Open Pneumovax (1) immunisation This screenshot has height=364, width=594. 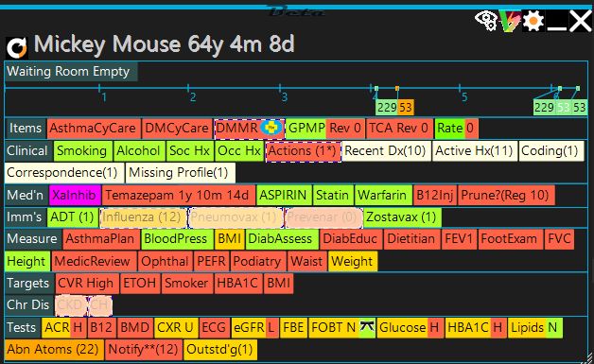pos(236,217)
